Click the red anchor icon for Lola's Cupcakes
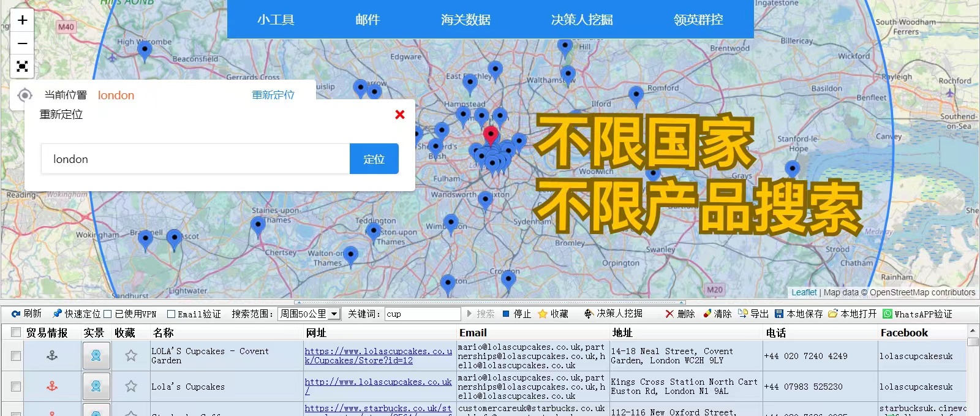This screenshot has height=416, width=980. click(x=52, y=386)
